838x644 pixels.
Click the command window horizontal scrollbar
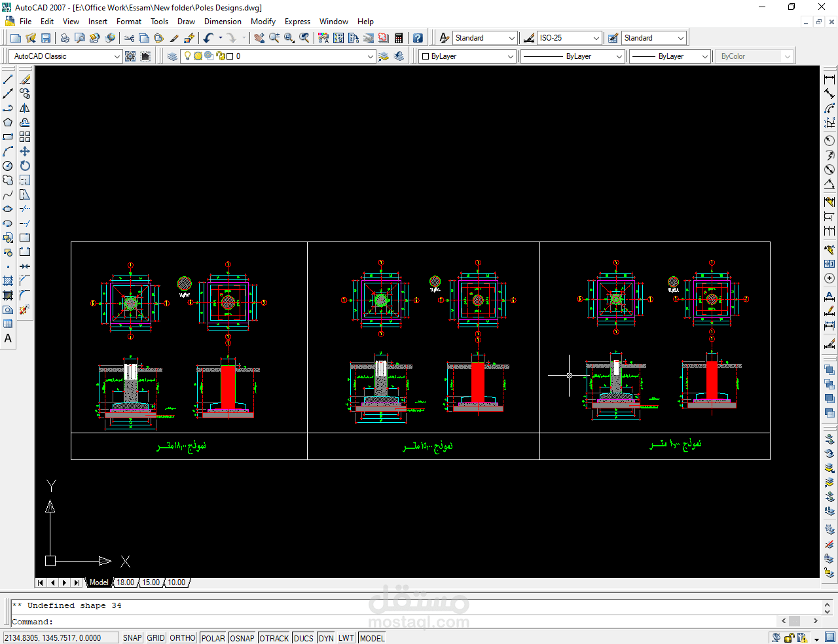click(x=799, y=620)
